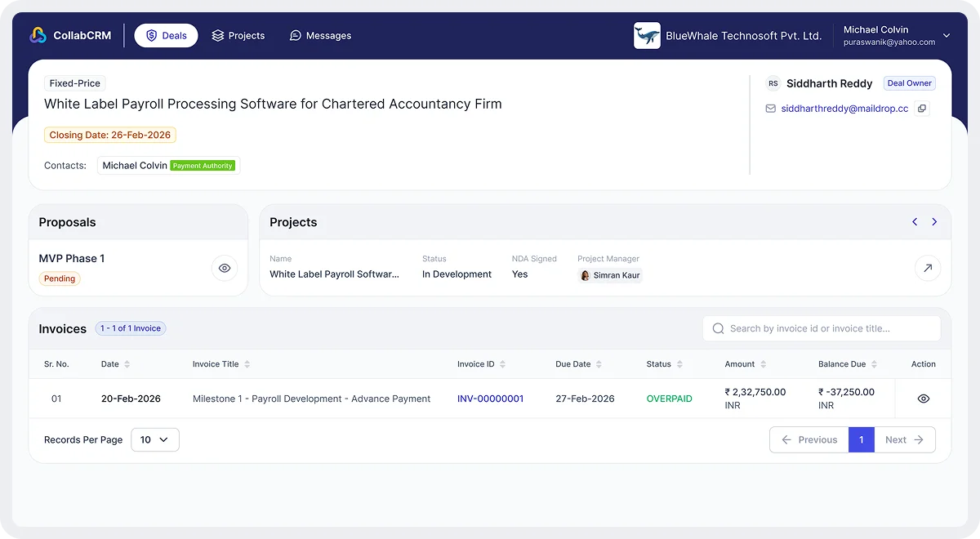The height and width of the screenshot is (539, 980).
Task: Go to previous project with left chevron
Action: [x=915, y=222]
